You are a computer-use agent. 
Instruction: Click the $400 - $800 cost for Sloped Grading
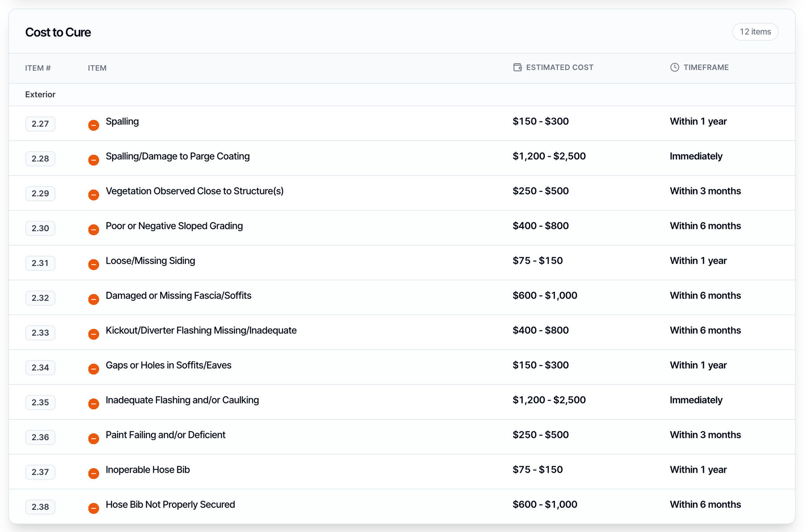coord(540,226)
